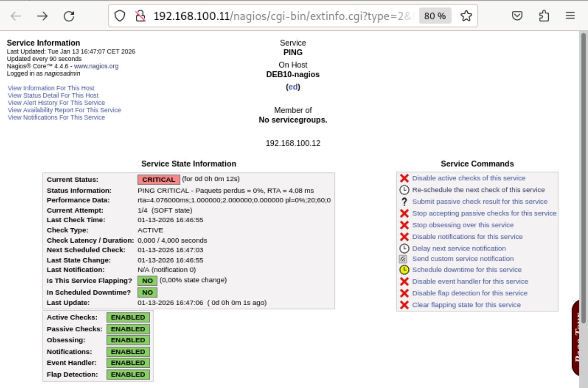Image resolution: width=588 pixels, height=388 pixels.
Task: Click yellow clock icon to schedule service downtime
Action: [405, 270]
